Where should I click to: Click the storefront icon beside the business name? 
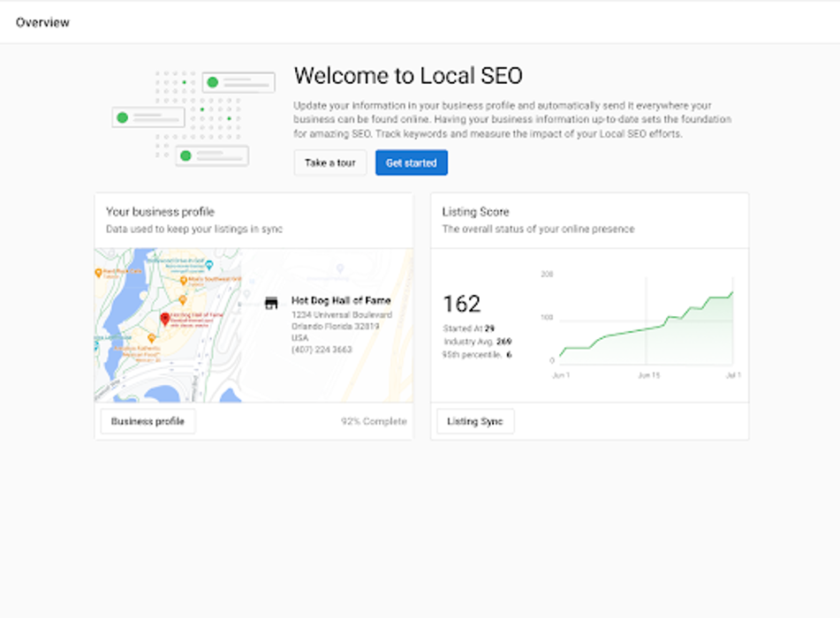271,303
